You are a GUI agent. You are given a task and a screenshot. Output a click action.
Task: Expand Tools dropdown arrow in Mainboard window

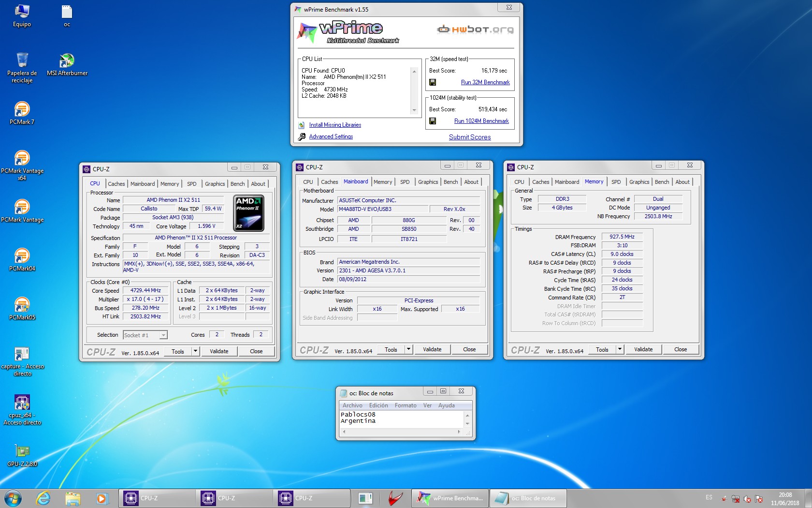point(408,349)
